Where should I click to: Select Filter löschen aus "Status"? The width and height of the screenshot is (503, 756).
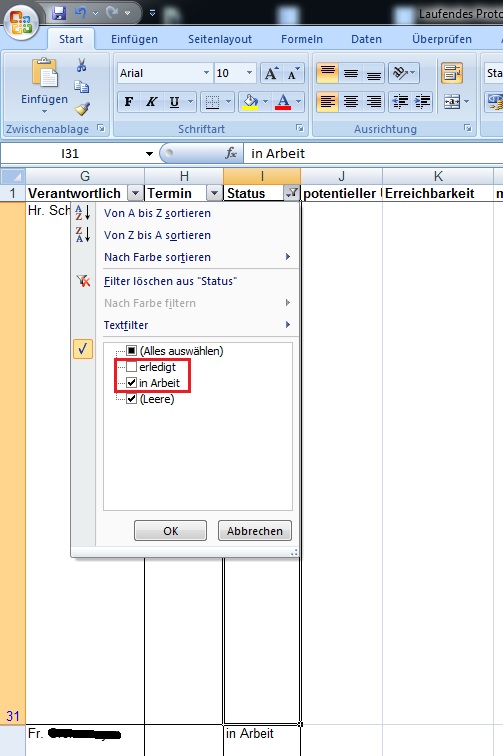(x=185, y=281)
